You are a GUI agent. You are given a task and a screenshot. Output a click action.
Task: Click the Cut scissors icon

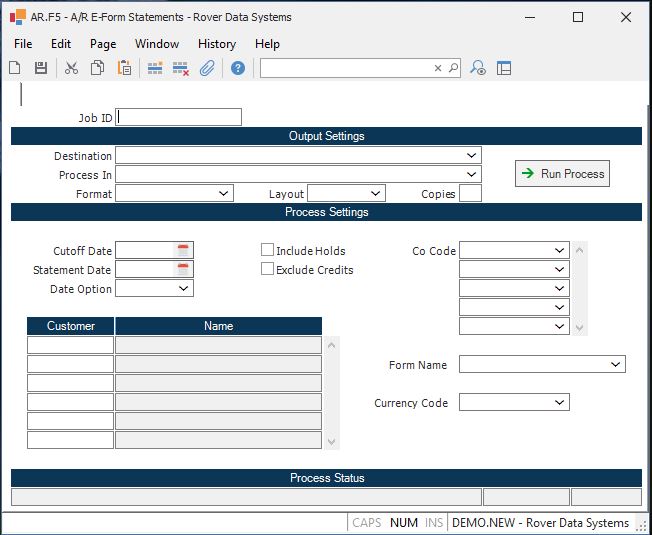(71, 68)
